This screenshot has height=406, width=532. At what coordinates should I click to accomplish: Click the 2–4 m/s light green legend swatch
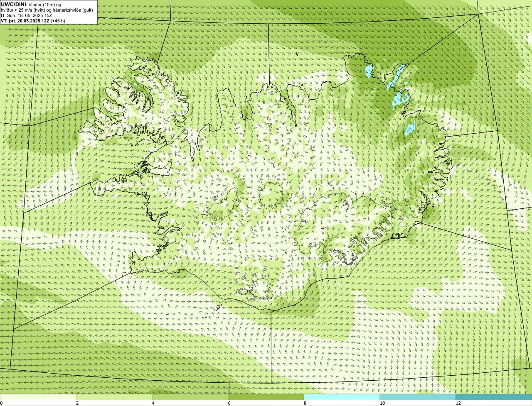point(114,397)
